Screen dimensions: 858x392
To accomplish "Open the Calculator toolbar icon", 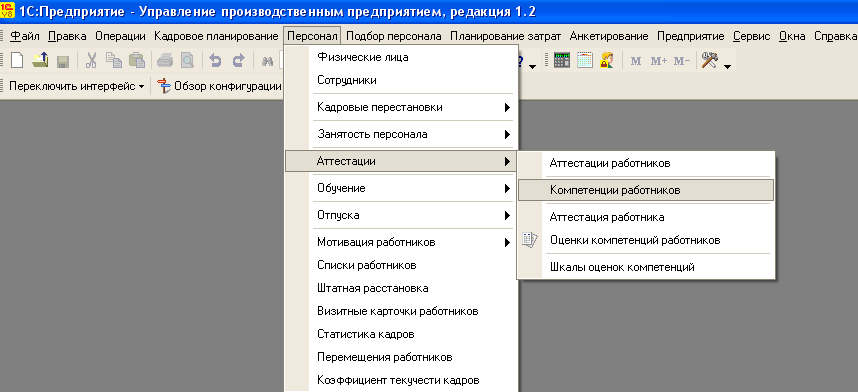I will click(x=562, y=60).
